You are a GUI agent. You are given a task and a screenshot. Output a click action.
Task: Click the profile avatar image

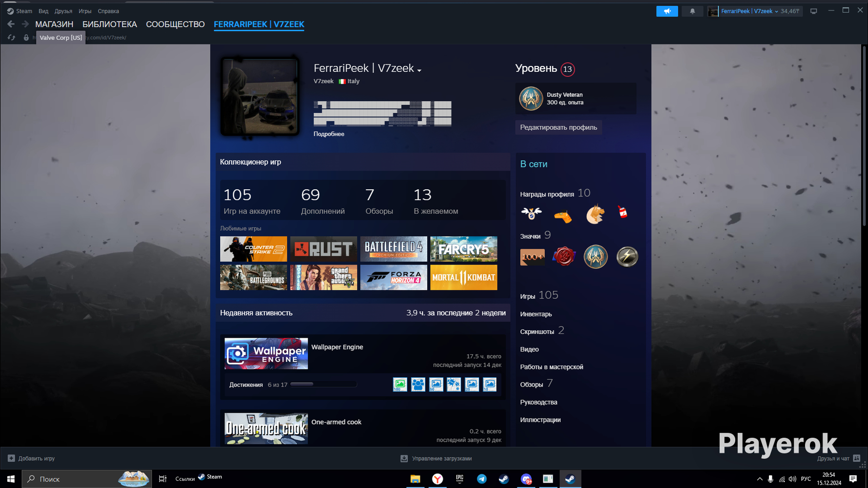click(260, 97)
